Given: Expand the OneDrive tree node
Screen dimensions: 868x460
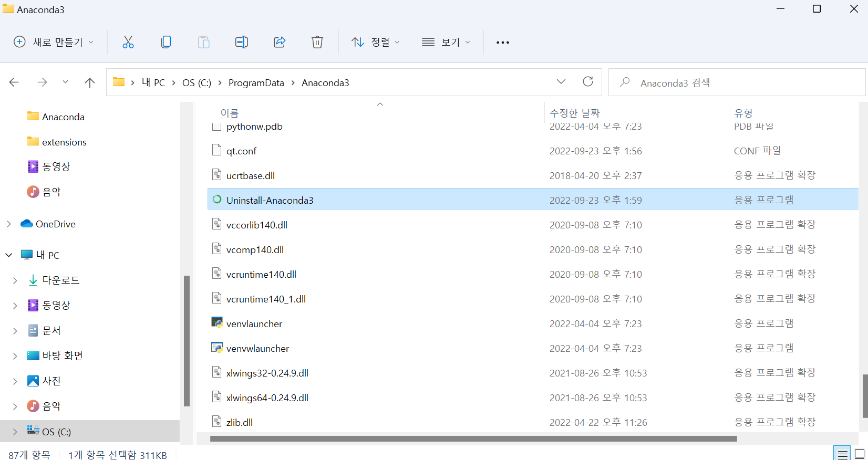Looking at the screenshot, I should [x=8, y=224].
